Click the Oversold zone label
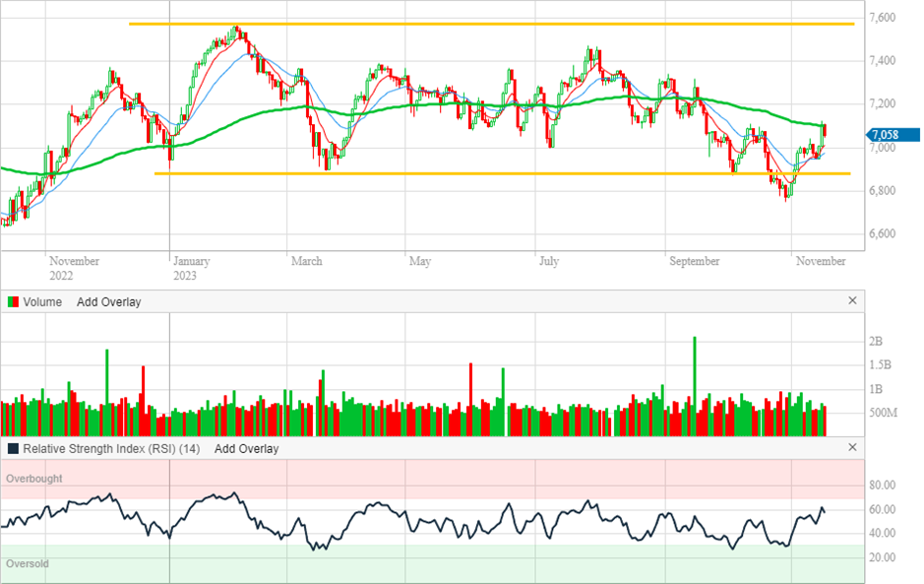Viewport: 924px width, 584px height. tap(28, 564)
